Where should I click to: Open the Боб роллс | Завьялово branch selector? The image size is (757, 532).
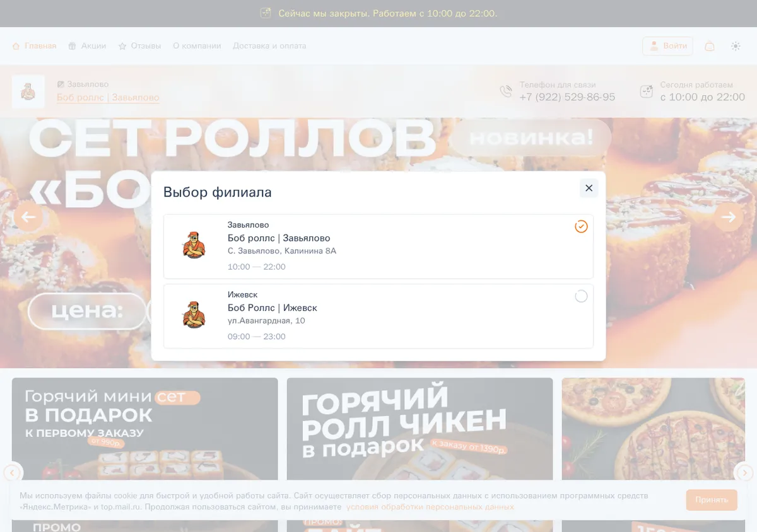108,98
